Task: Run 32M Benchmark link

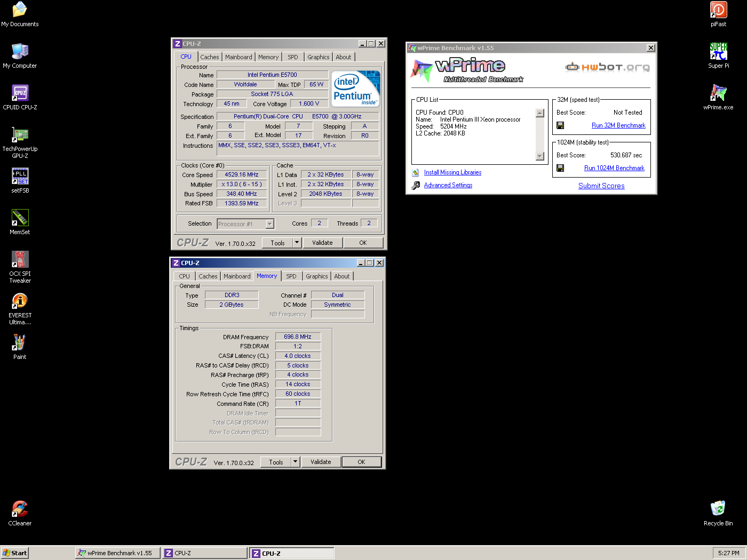Action: (x=618, y=125)
